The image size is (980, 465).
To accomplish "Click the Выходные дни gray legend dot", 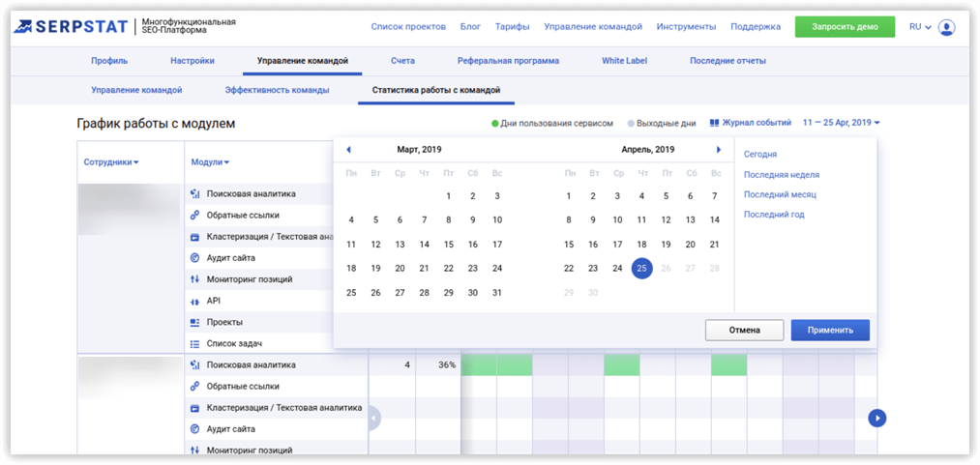I will click(632, 124).
